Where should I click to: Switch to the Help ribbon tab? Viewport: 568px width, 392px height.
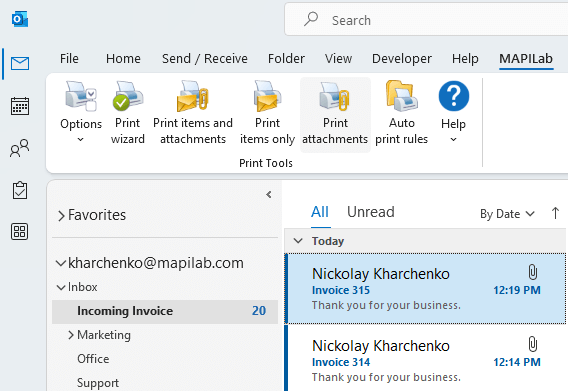pos(465,58)
